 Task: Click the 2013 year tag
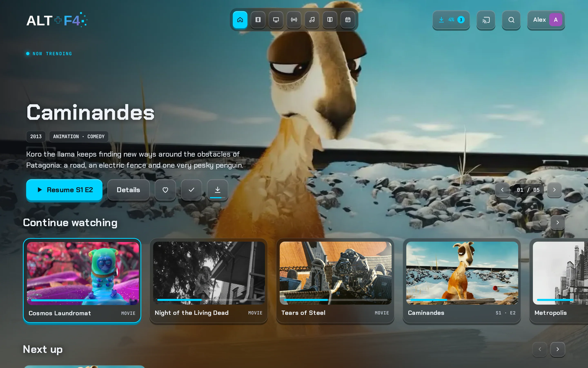[x=36, y=137]
